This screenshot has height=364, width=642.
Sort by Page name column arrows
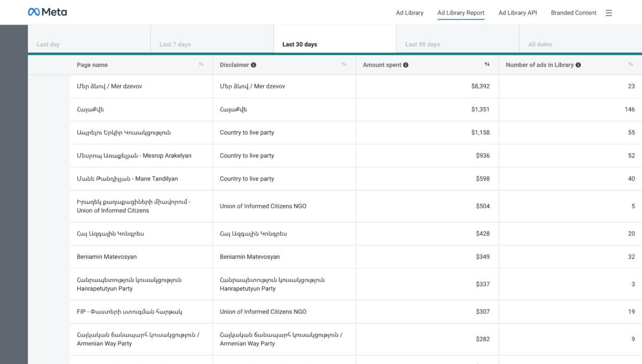pos(201,65)
